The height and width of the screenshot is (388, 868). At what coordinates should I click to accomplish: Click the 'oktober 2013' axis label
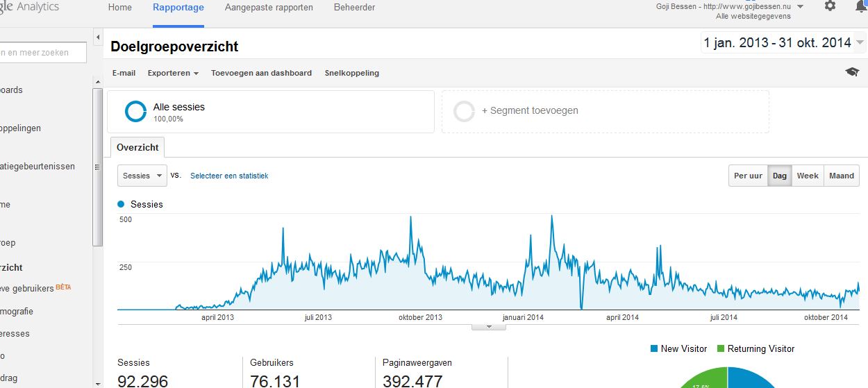420,317
